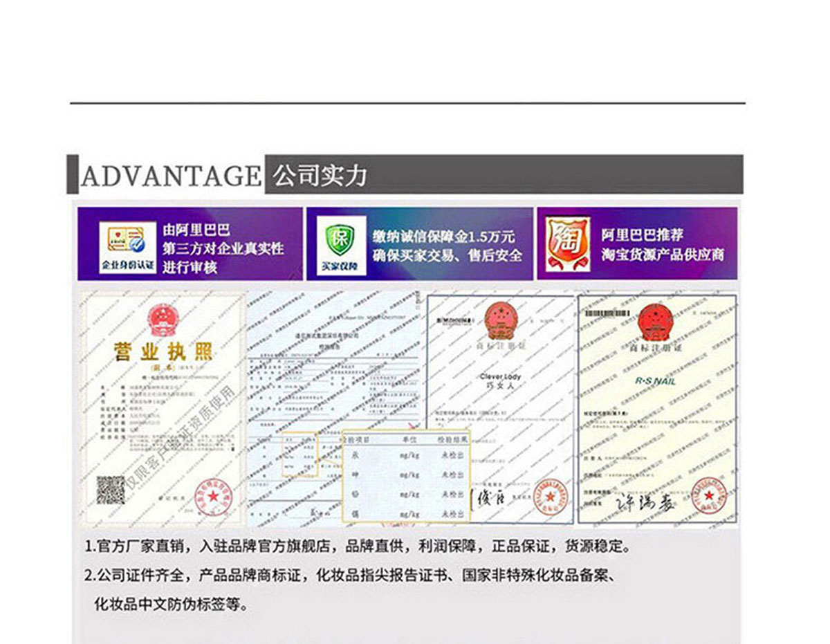Click the national emblem on Clever Lady certificate
830x644 pixels.
tap(501, 321)
